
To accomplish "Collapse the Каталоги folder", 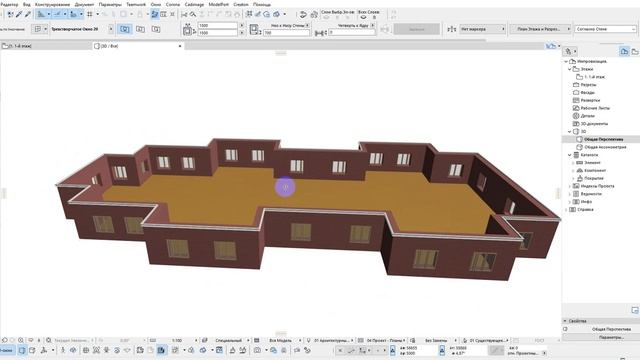I will pos(570,155).
